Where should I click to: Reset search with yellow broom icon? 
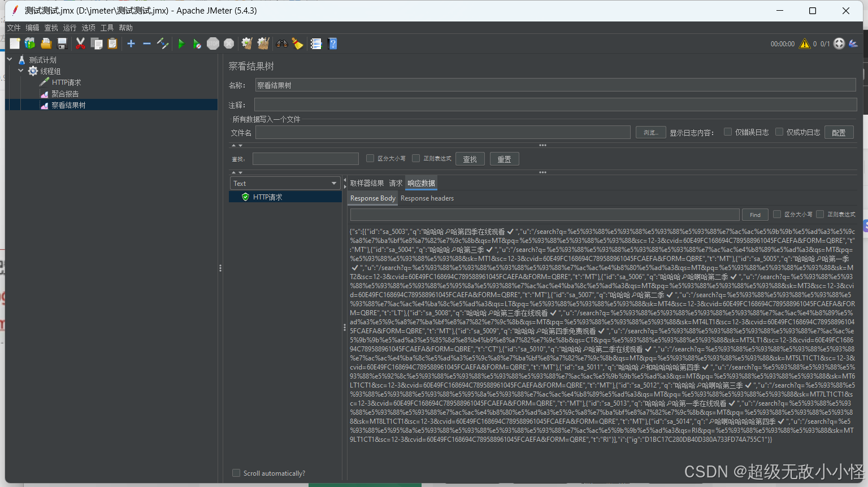click(x=297, y=44)
